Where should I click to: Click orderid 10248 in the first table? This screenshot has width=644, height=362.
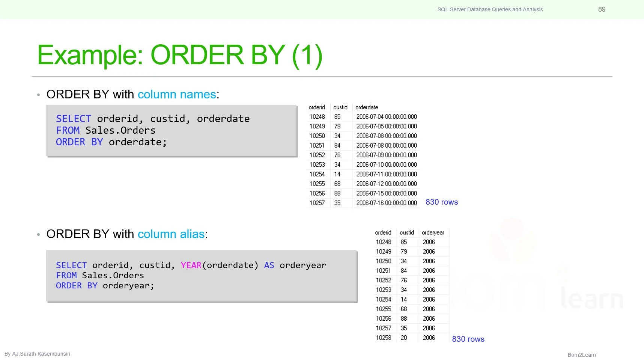(x=317, y=117)
